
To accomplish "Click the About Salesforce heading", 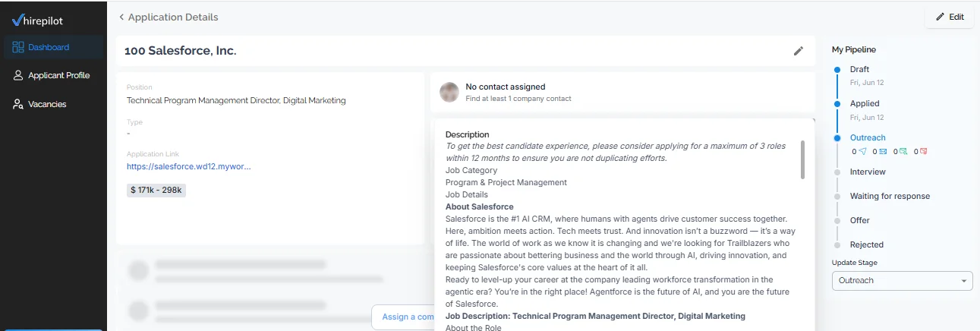I will tap(480, 206).
